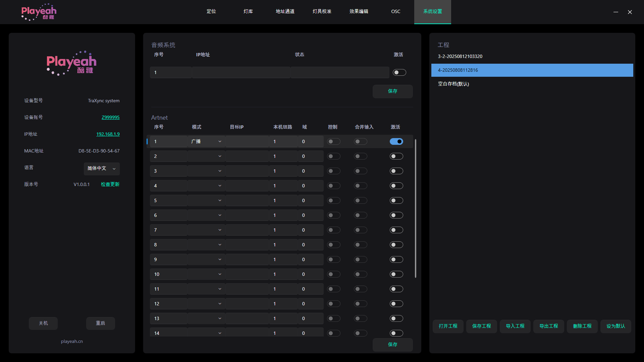Image resolution: width=644 pixels, height=362 pixels.
Task: Disable the active toggle for Artnet row 1
Action: (396, 141)
